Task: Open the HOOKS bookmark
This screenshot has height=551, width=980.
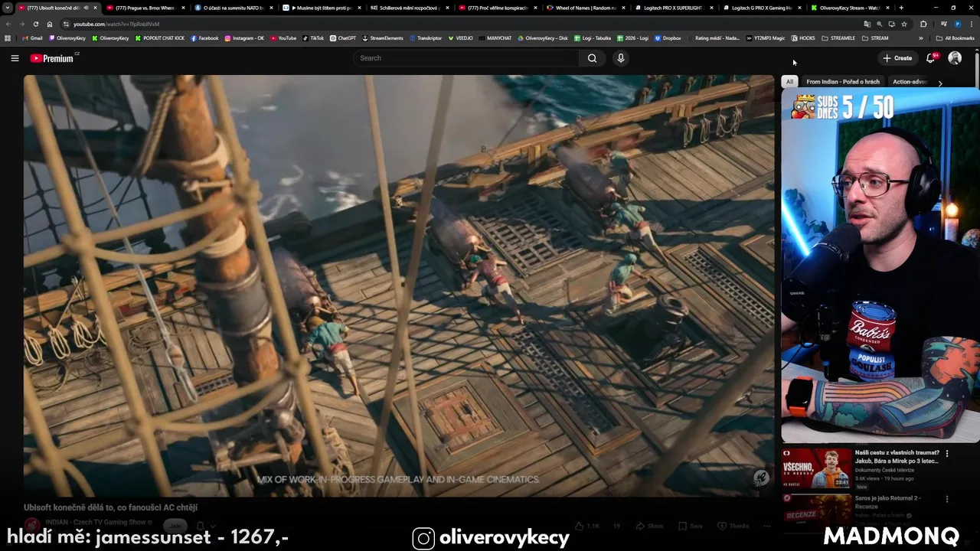Action: pyautogui.click(x=803, y=37)
